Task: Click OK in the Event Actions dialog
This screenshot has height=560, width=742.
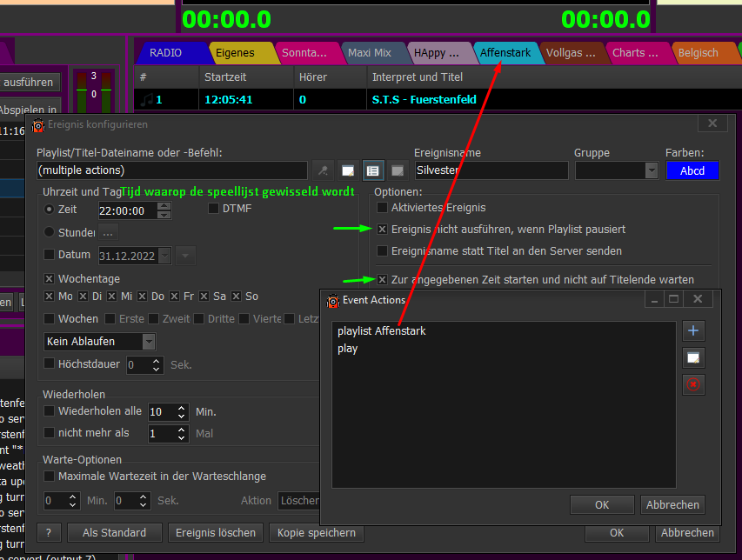Action: (602, 504)
